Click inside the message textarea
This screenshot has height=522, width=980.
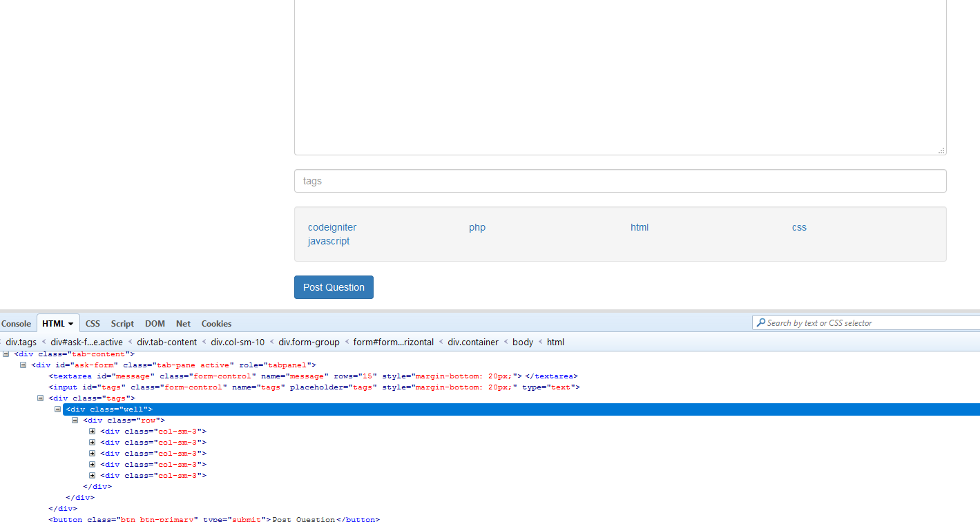(x=620, y=76)
